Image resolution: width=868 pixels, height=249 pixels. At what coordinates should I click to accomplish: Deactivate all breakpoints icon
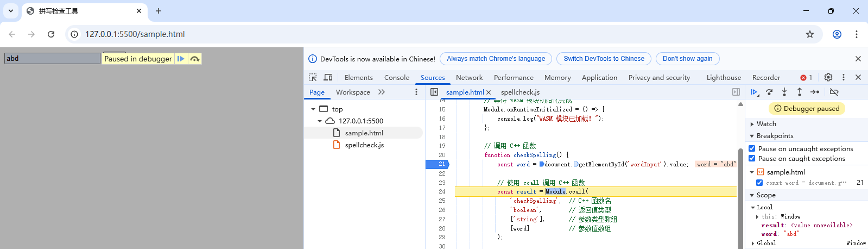coord(834,92)
